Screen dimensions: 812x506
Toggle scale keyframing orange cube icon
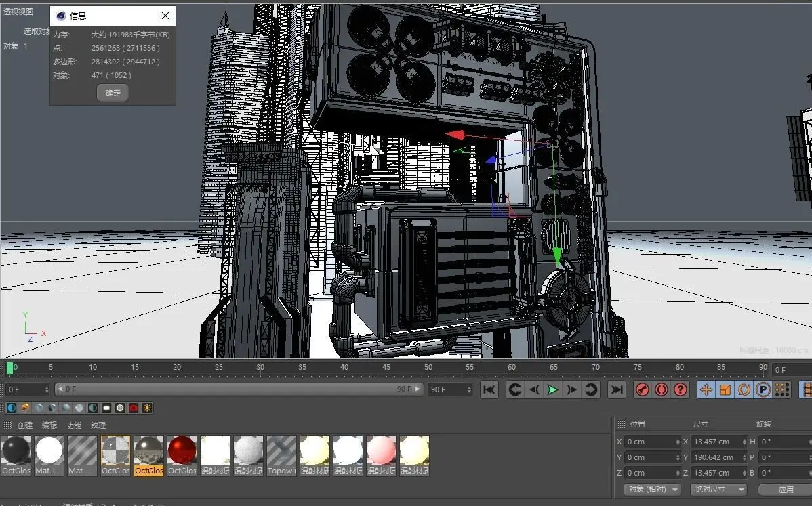coord(725,389)
